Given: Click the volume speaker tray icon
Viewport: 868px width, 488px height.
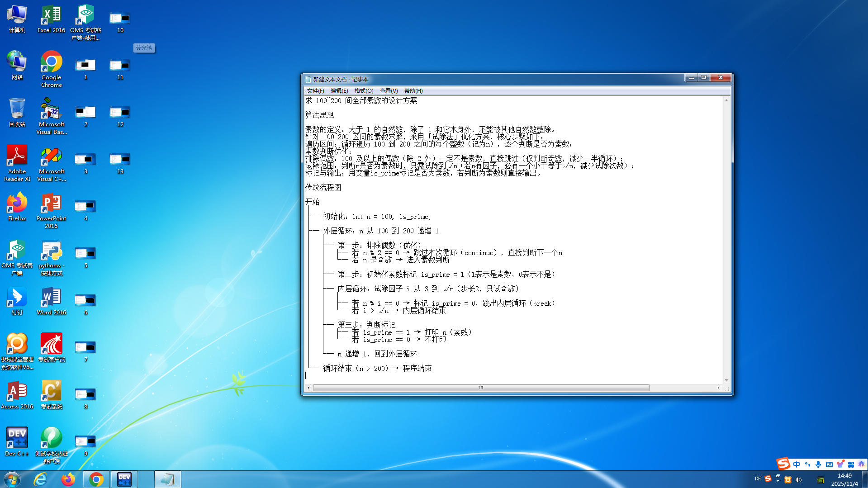Looking at the screenshot, I should (x=798, y=480).
